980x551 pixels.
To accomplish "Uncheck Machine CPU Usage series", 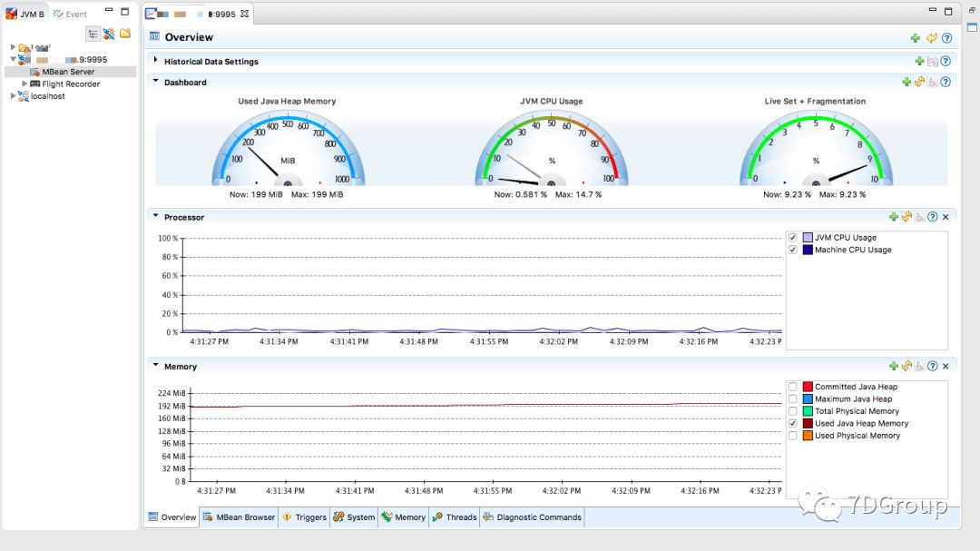I will click(x=792, y=250).
